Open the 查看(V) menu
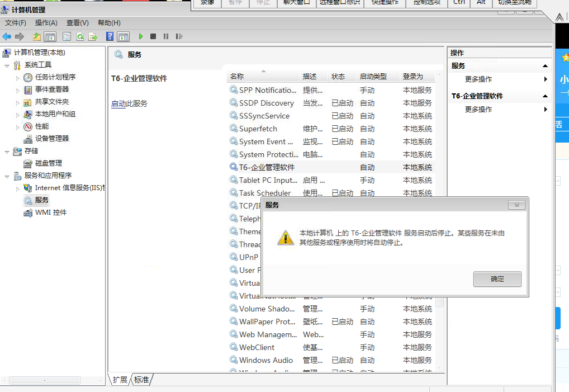 pos(78,23)
